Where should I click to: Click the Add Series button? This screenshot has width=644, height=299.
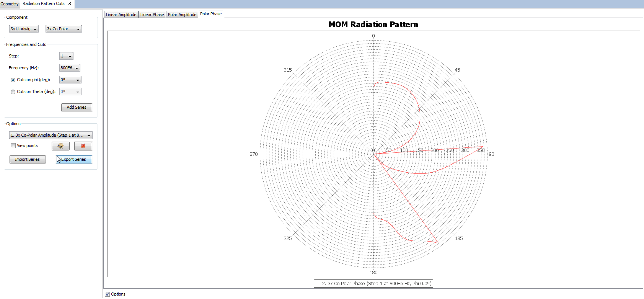77,108
